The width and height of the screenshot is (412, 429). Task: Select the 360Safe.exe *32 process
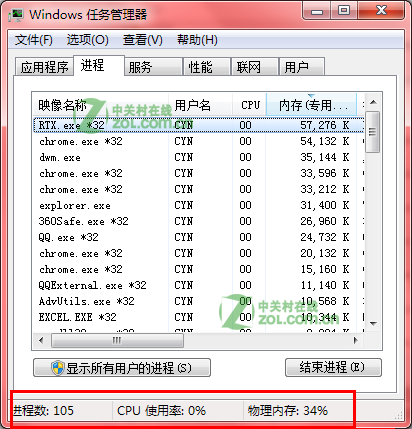point(199,221)
